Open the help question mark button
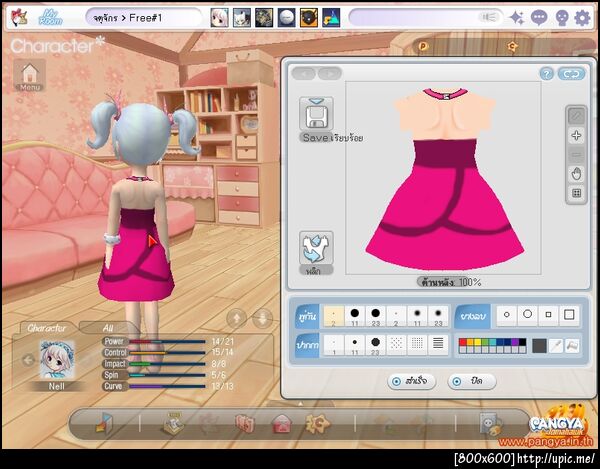This screenshot has width=600, height=469. point(546,74)
